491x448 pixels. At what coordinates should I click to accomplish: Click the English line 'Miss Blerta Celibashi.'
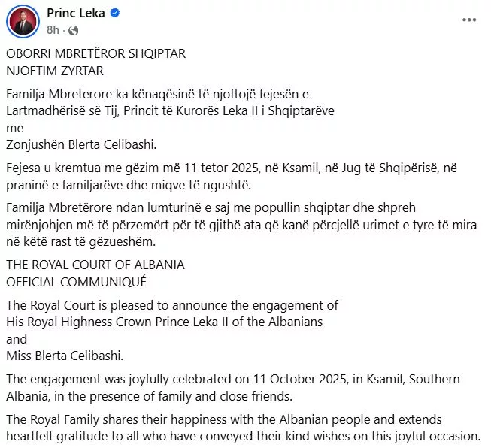click(65, 356)
